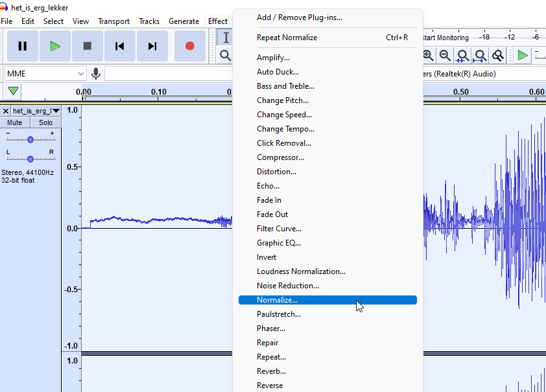Choose Bass and Treble effect
The height and width of the screenshot is (392, 546).
point(327,86)
